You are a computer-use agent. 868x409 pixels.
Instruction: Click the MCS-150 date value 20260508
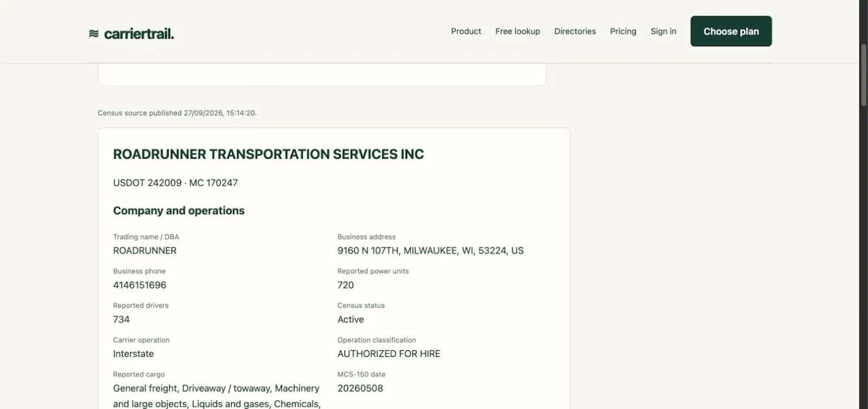(360, 388)
